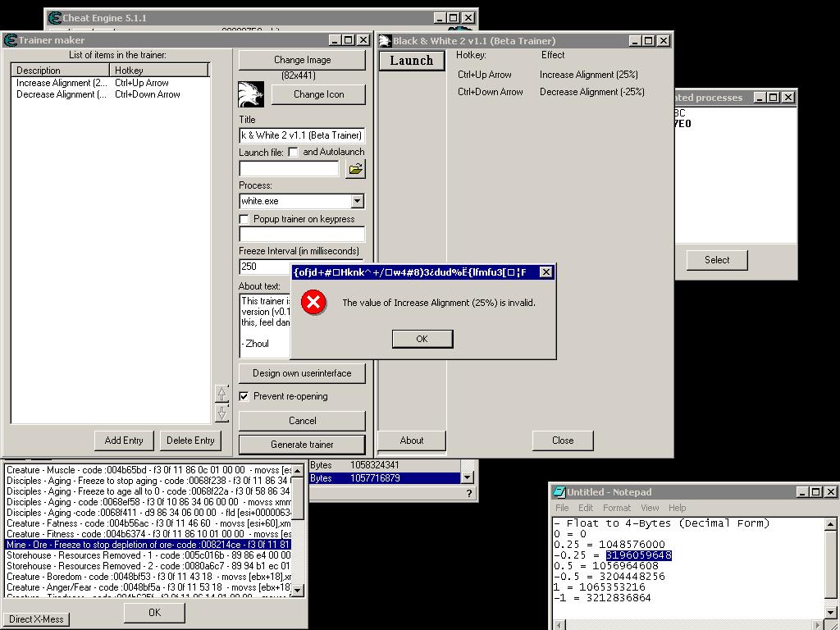Uncheck the Prevent re-opening checkbox
Screen dimensions: 840x630
(x=244, y=396)
